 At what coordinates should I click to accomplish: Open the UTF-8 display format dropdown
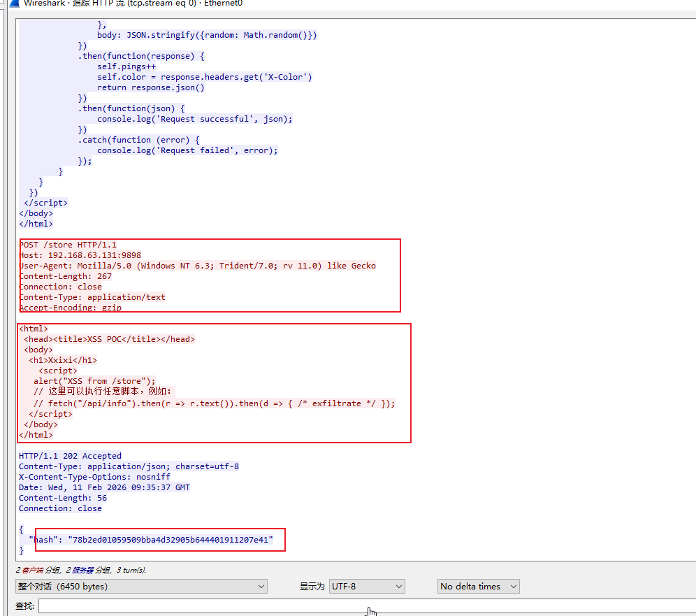click(x=367, y=586)
